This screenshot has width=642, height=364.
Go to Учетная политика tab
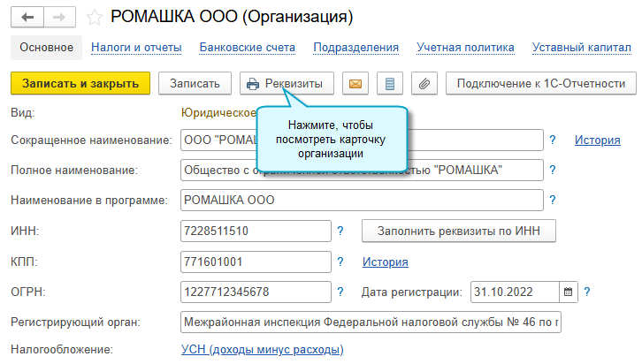pyautogui.click(x=465, y=48)
